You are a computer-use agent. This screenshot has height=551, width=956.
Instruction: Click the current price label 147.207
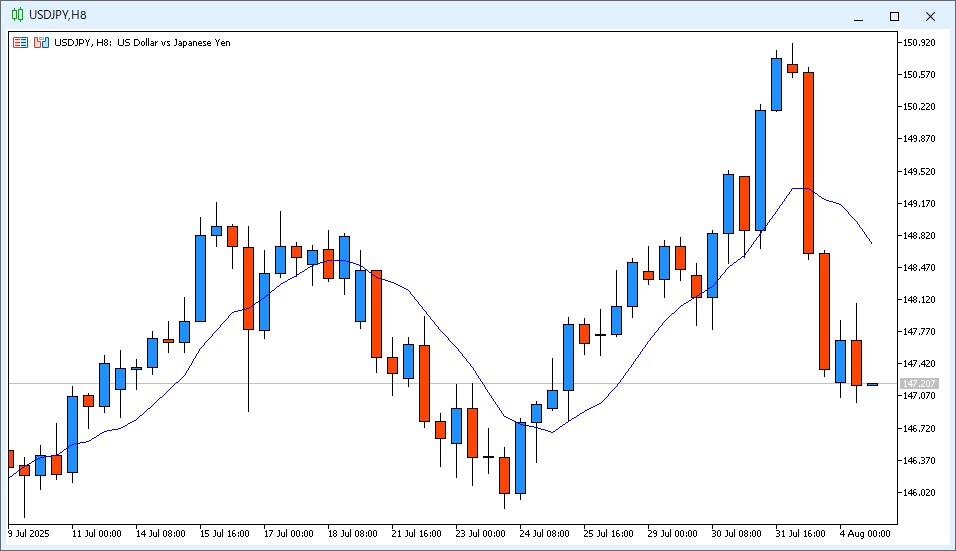(919, 383)
